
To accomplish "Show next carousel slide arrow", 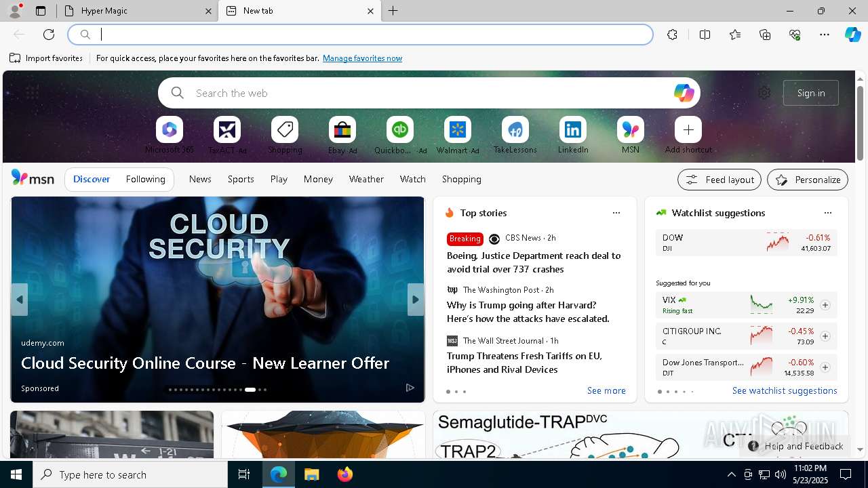I will coord(416,300).
